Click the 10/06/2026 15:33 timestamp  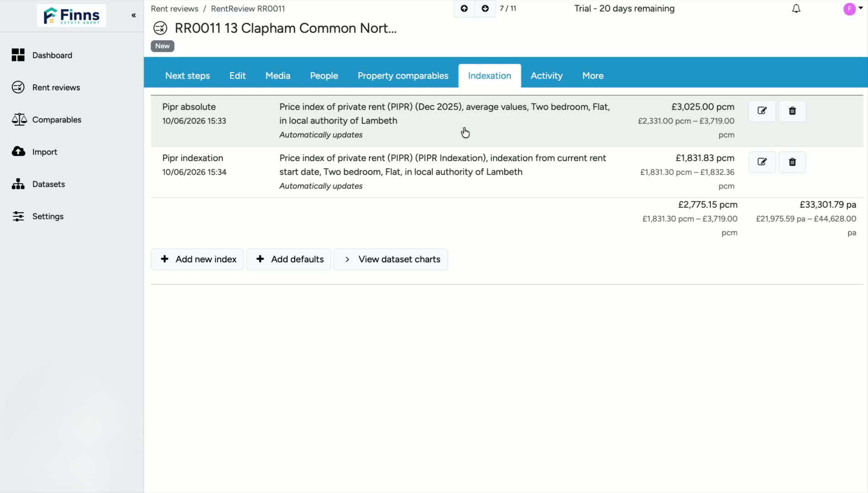coord(194,121)
